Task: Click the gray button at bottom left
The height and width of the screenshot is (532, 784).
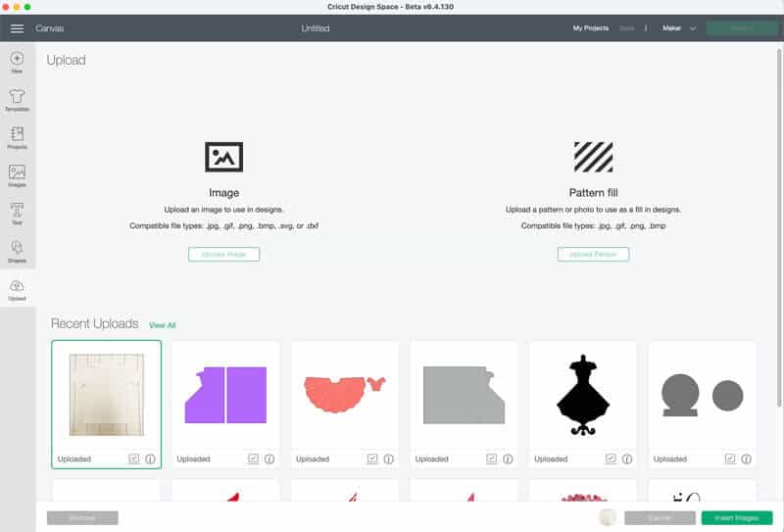Action: coord(82,518)
